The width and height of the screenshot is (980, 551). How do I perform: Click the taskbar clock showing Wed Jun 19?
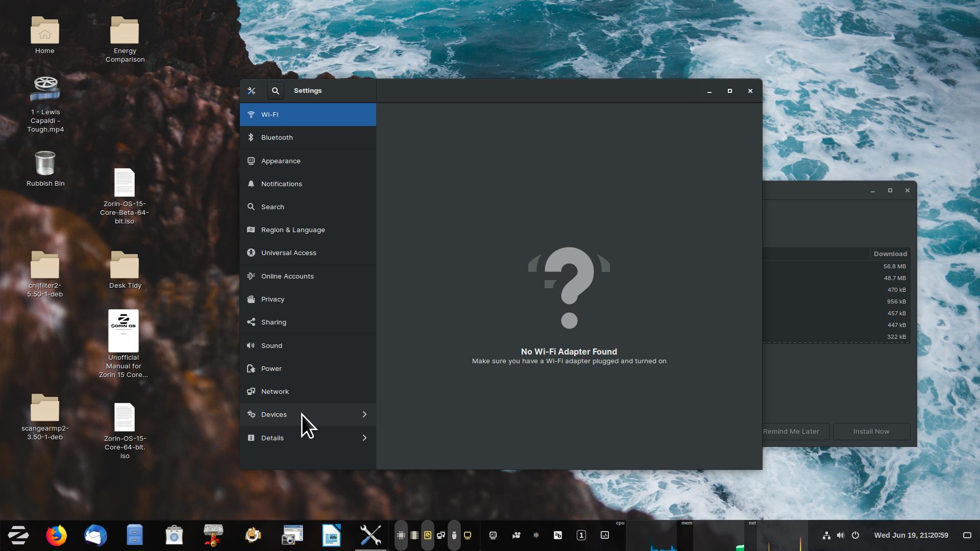[x=911, y=535]
